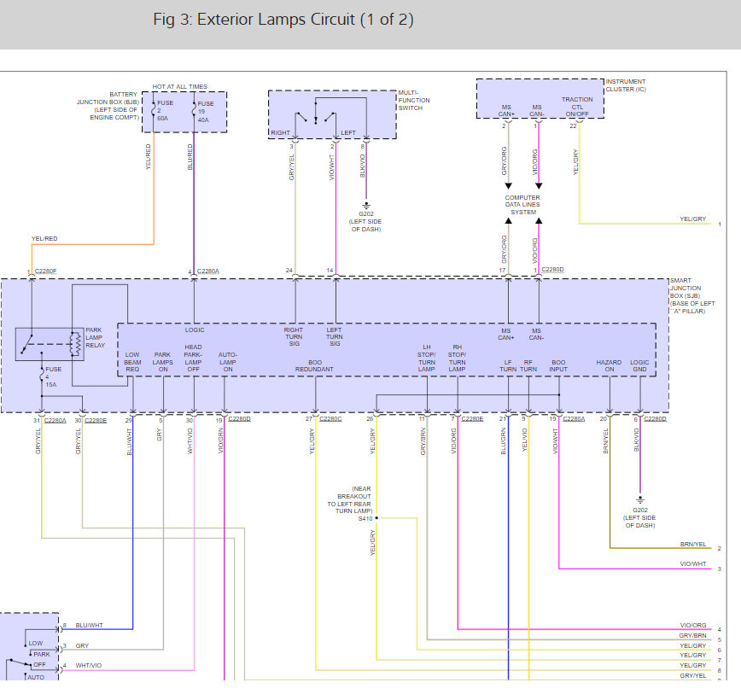Viewport: 741px width, 700px height.
Task: Click the 'S410' splice label
Action: 365,518
